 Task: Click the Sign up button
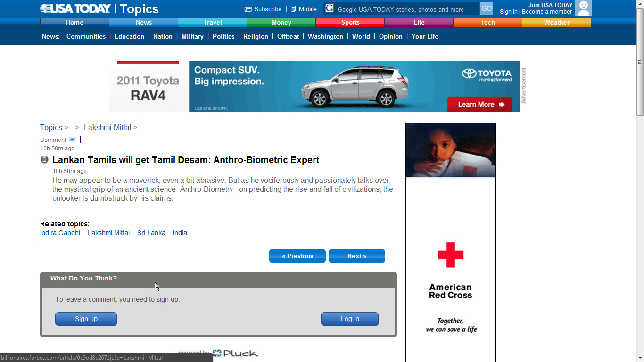tap(86, 319)
